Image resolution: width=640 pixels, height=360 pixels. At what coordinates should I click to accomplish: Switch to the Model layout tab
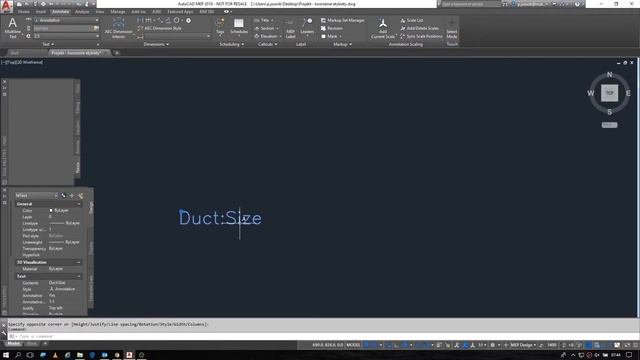pos(13,344)
